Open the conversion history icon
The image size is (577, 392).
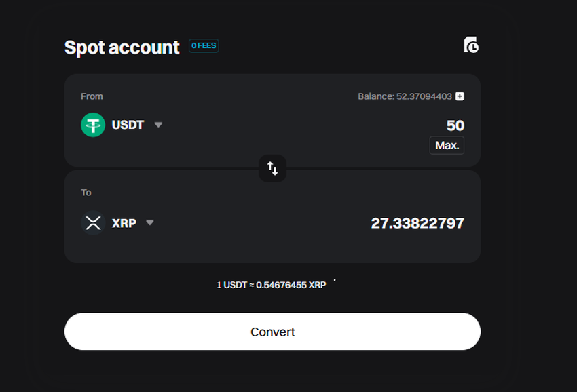[x=470, y=45]
